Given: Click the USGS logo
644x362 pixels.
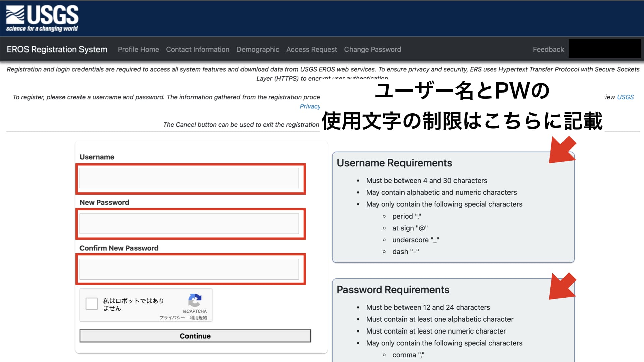Looking at the screenshot, I should [x=42, y=18].
